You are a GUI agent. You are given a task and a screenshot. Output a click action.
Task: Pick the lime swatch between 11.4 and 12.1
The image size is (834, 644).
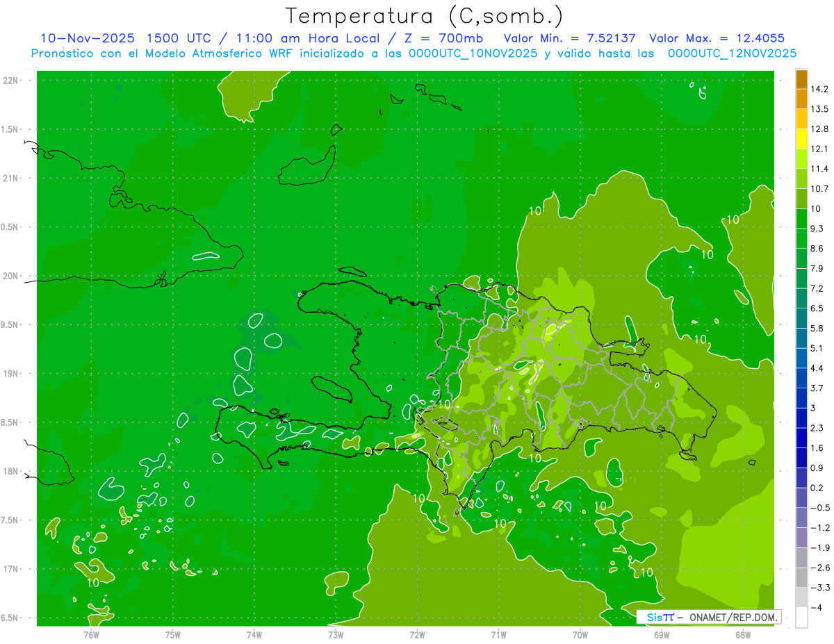coord(801,159)
